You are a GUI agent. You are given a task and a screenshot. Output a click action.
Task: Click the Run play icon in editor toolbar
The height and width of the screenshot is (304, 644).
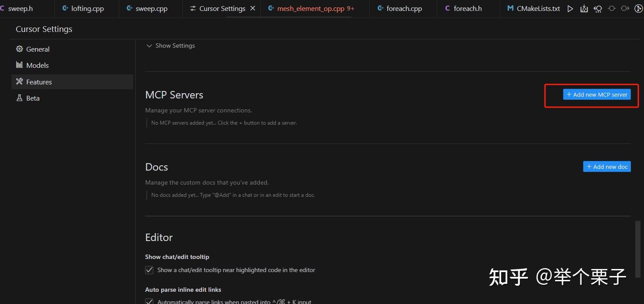(x=570, y=8)
